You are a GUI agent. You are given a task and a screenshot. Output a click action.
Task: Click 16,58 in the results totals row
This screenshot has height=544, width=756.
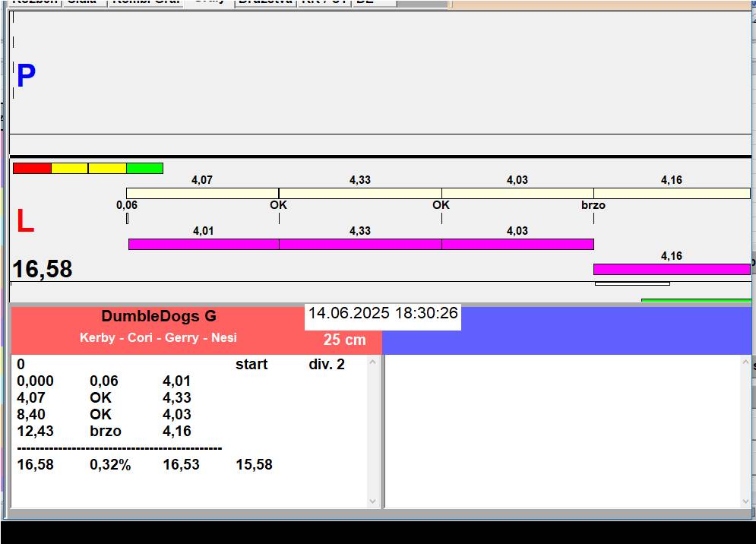point(35,464)
